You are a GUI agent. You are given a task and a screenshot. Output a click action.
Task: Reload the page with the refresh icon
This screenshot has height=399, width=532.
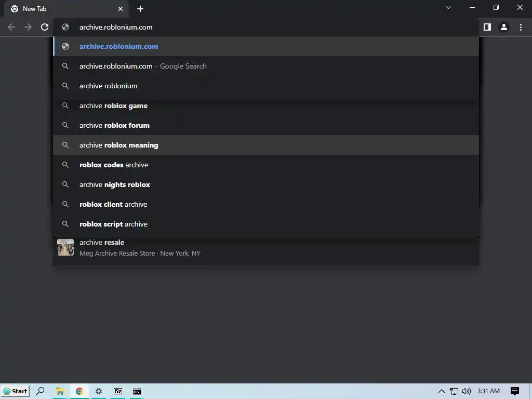click(x=45, y=27)
